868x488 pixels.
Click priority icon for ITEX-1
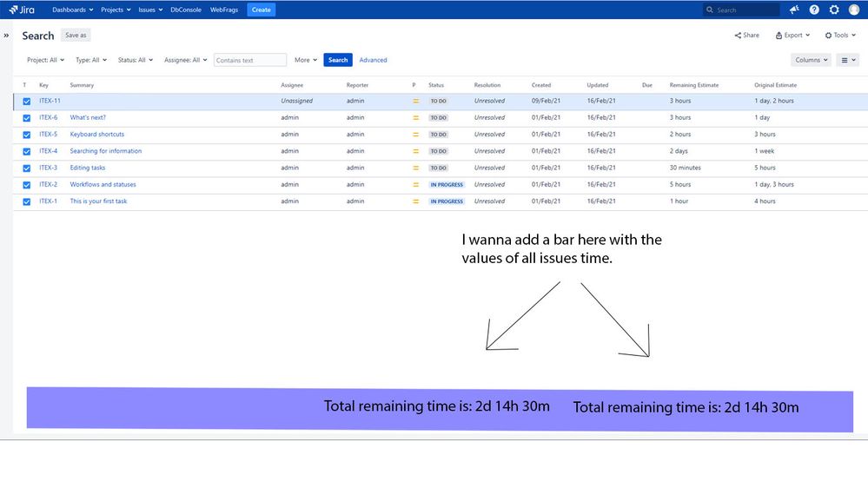pyautogui.click(x=415, y=201)
